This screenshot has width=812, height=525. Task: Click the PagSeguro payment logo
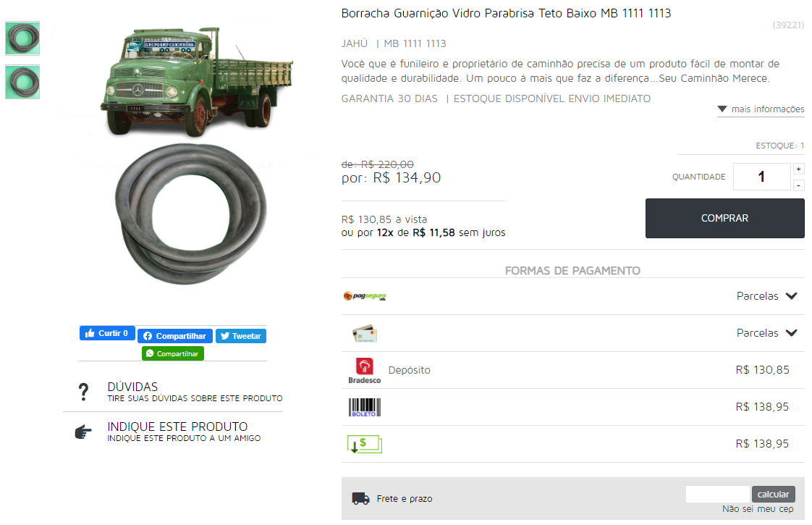tap(365, 296)
